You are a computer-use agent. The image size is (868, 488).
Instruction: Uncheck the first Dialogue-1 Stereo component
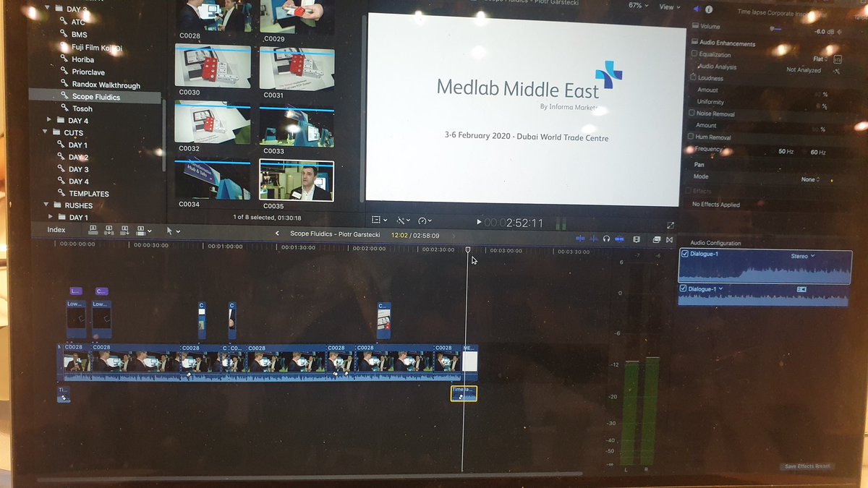[x=685, y=254]
